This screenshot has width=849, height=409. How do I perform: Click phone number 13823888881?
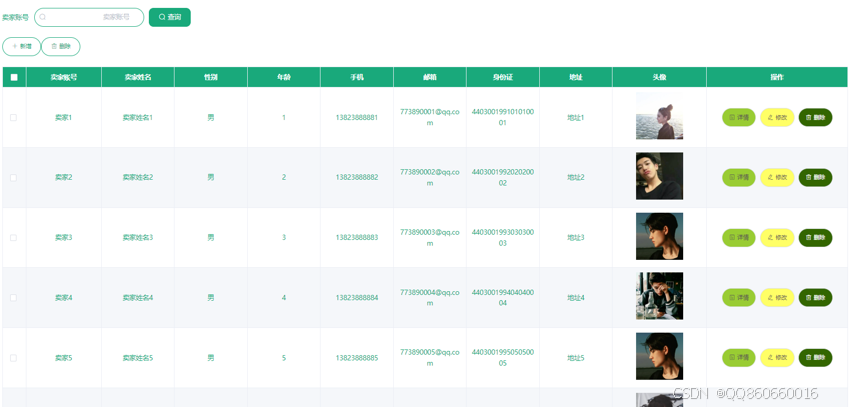click(357, 118)
